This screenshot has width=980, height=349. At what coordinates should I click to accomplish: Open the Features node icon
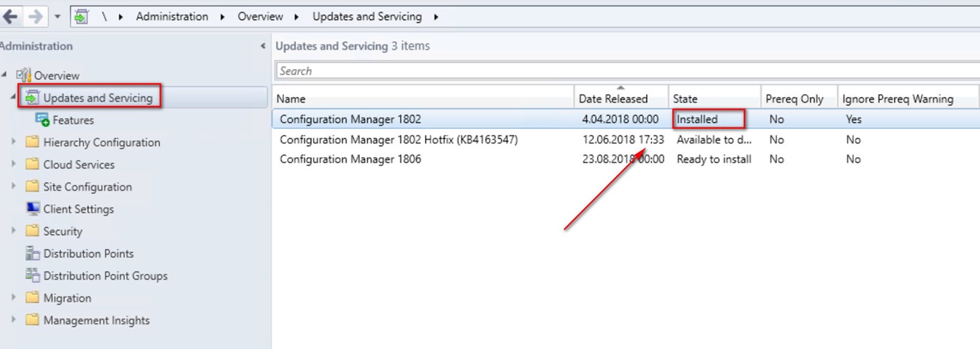(42, 119)
